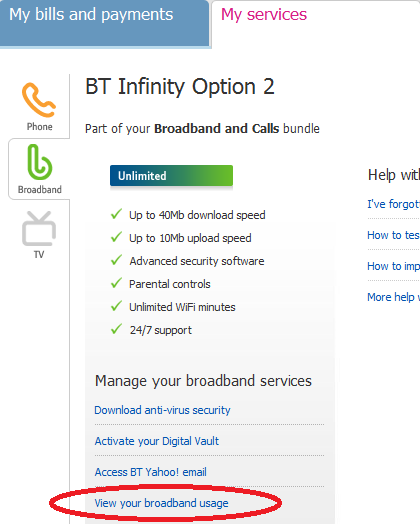420x524 pixels.
Task: Click checkmark beside 24/7 support
Action: 116,329
